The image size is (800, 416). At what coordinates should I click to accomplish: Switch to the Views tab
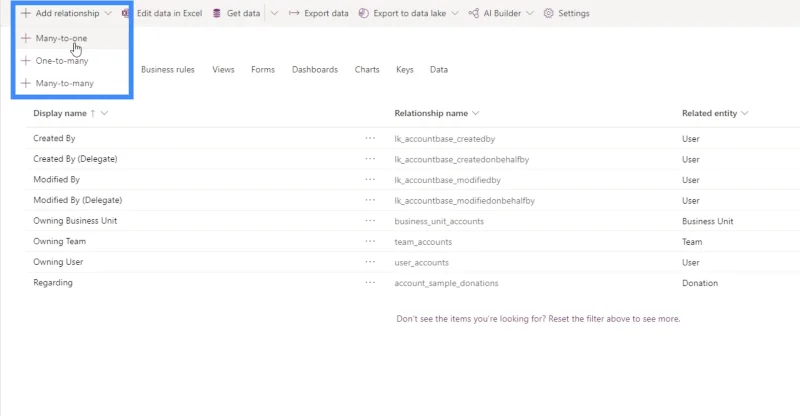[223, 69]
